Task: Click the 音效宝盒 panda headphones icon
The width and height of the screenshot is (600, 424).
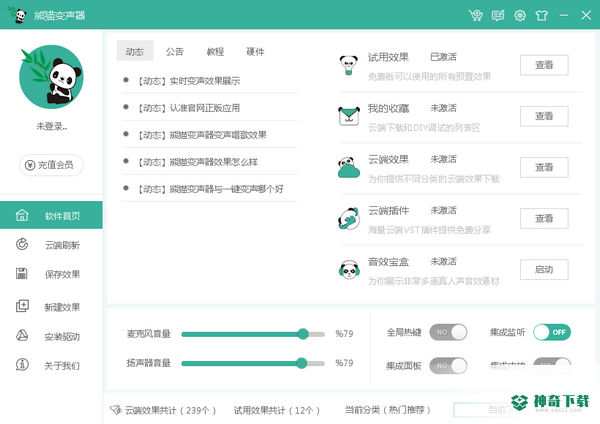Action: click(349, 270)
